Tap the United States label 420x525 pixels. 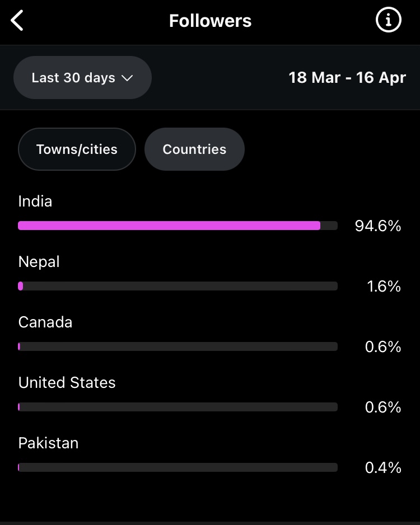coord(67,383)
